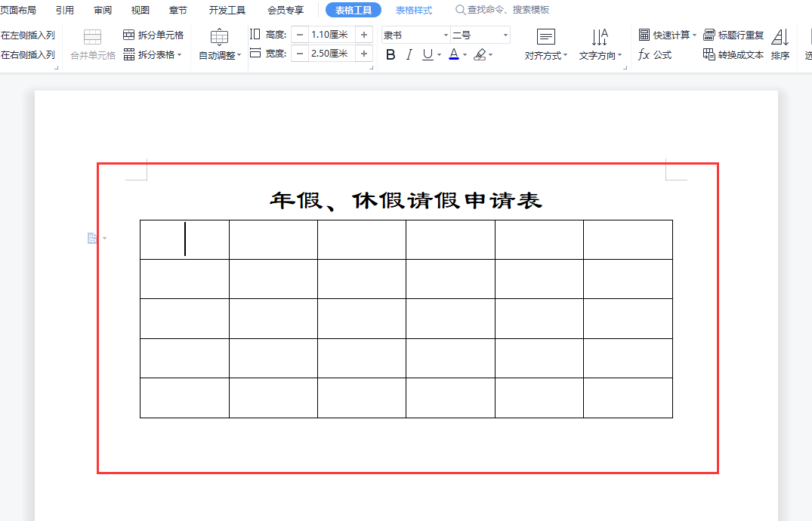Toggle underline formatting
The height and width of the screenshot is (521, 812).
pos(427,54)
